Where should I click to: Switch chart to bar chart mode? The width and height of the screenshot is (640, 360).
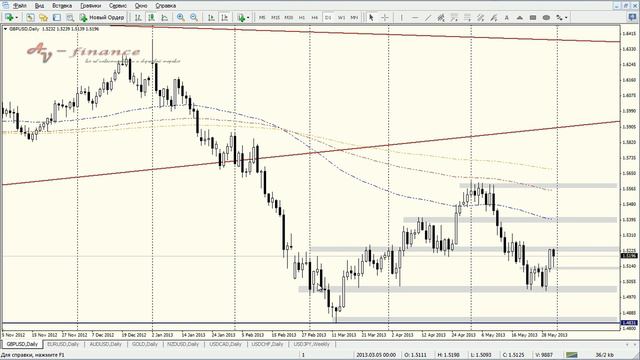138,18
